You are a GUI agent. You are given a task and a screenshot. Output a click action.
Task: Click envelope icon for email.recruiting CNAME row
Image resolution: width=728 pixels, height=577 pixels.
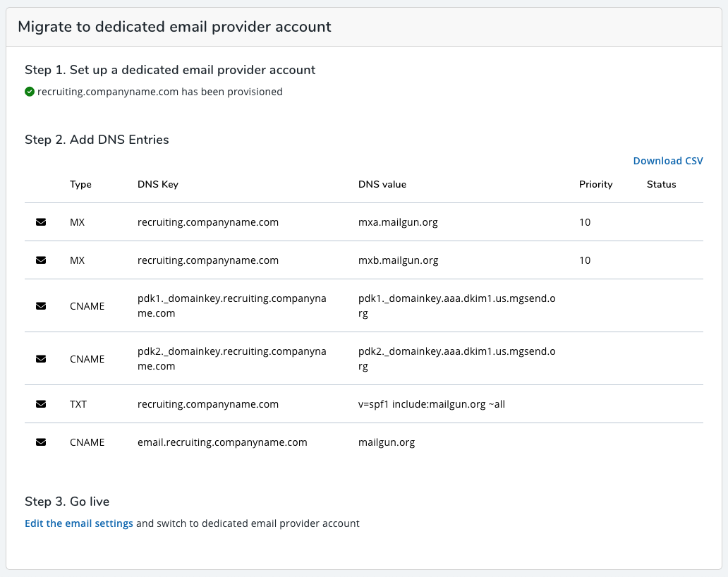tap(41, 442)
